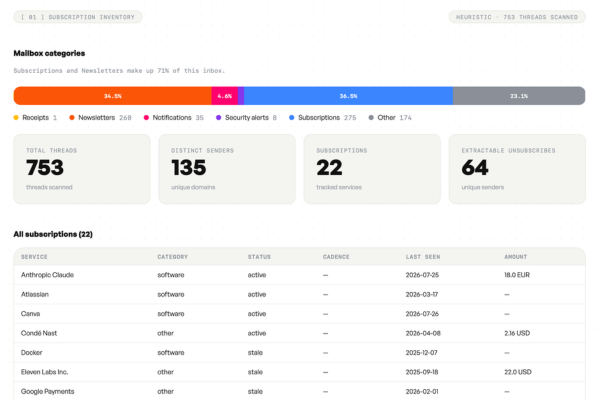The image size is (600, 400).
Task: Click the Other legend gray dot
Action: 371,118
